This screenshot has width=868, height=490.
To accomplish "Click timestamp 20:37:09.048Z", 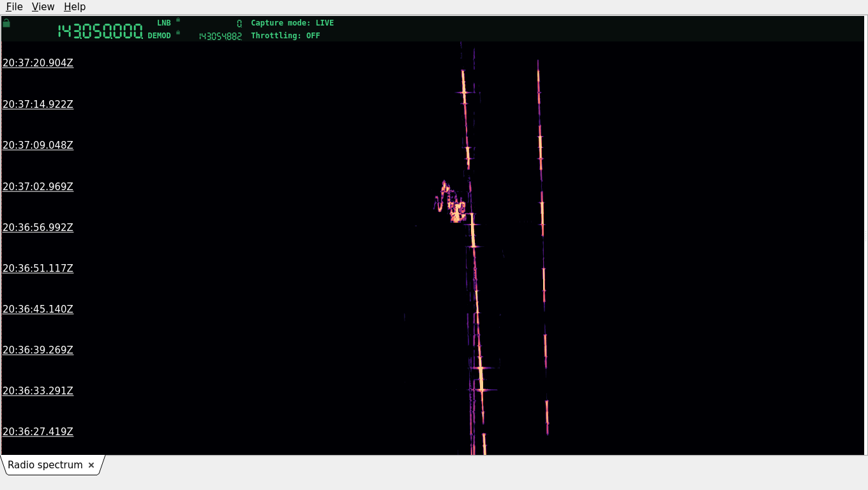I will pos(38,145).
